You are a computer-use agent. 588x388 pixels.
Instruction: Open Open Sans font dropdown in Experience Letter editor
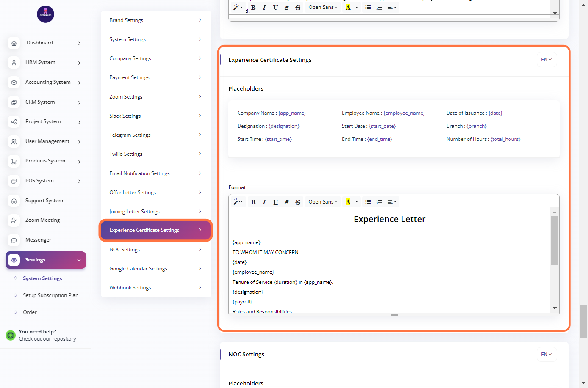[323, 202]
